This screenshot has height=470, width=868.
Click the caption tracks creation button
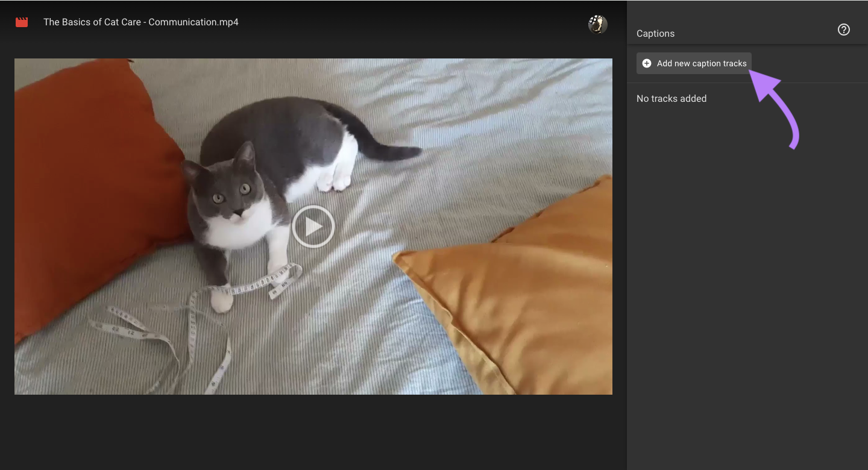694,63
